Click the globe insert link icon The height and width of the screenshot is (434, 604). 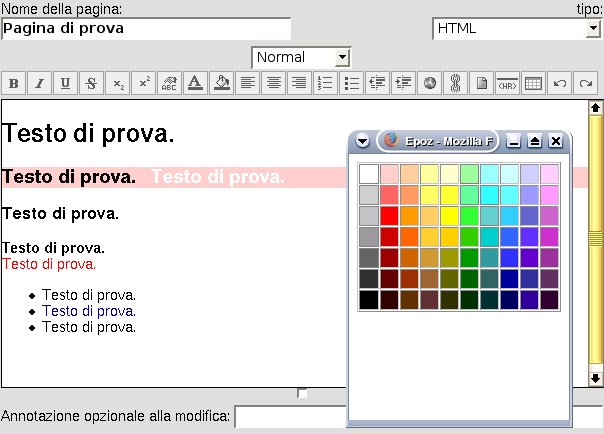[430, 83]
